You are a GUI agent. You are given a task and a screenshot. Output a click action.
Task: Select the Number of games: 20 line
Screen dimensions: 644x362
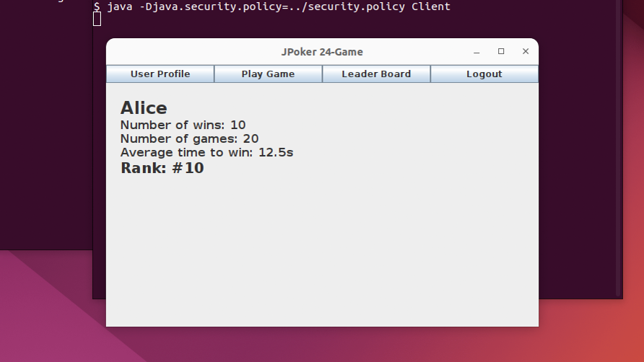[189, 138]
